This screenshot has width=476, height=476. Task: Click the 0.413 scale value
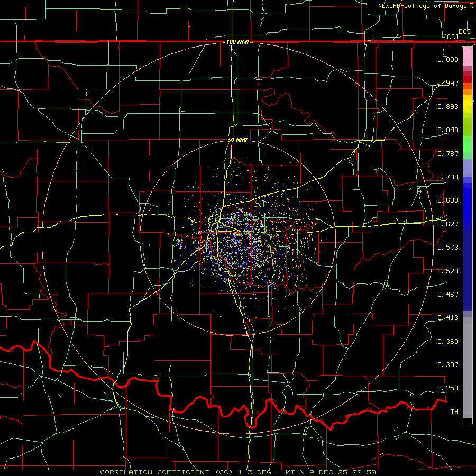pos(448,318)
